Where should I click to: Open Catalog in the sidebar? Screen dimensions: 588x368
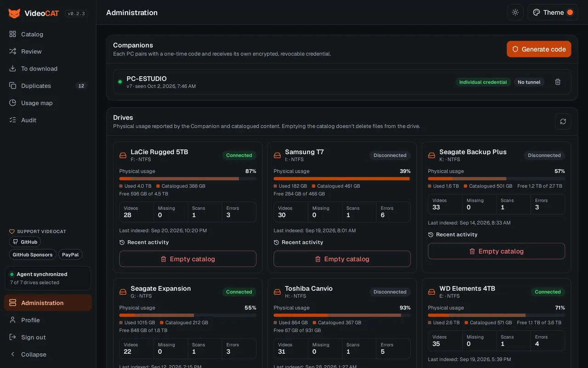tap(48, 34)
